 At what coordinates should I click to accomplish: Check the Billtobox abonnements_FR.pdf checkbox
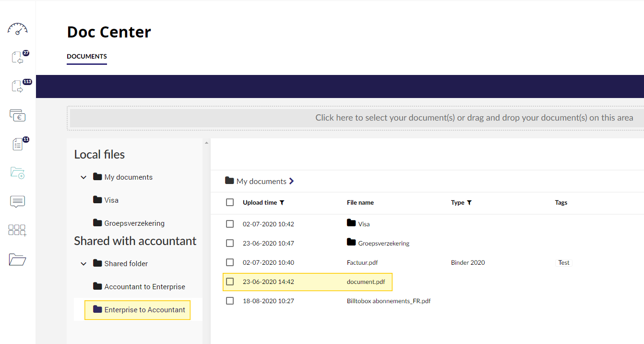pos(230,301)
